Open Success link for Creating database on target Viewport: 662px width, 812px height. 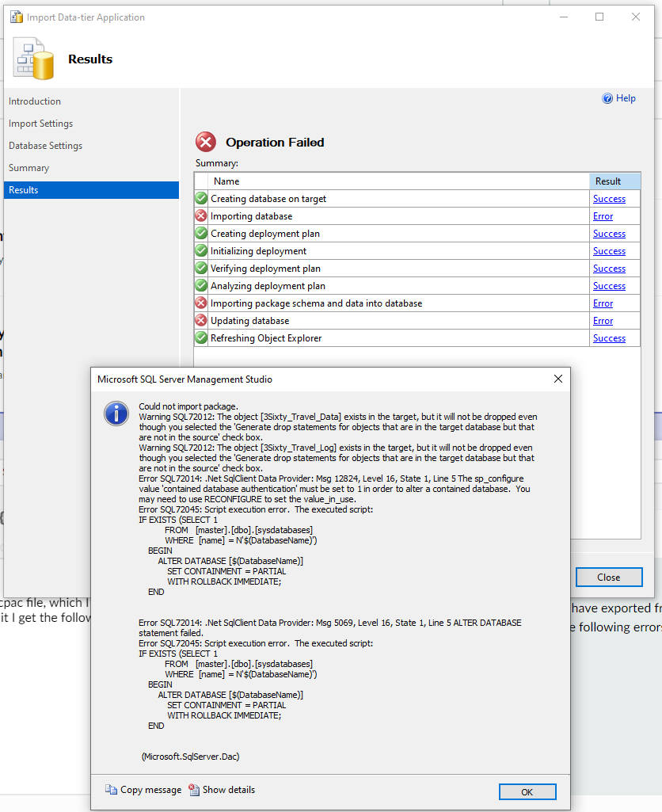609,199
